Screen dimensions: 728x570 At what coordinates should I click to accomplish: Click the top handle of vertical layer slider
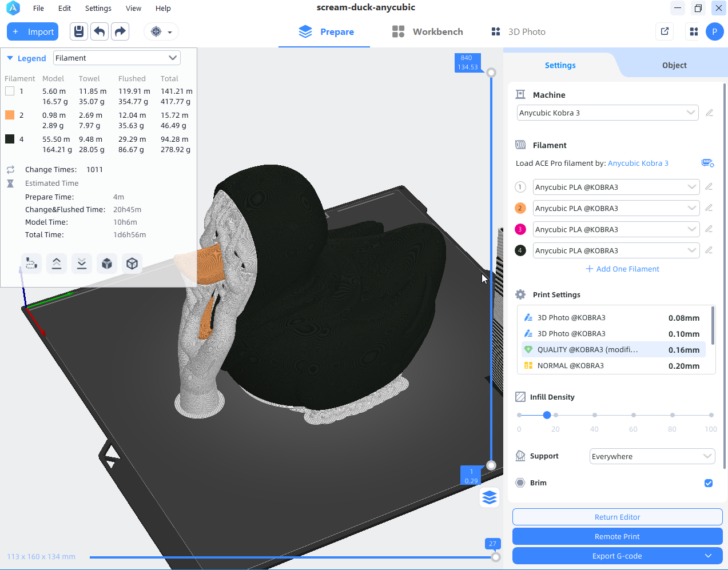pyautogui.click(x=491, y=72)
